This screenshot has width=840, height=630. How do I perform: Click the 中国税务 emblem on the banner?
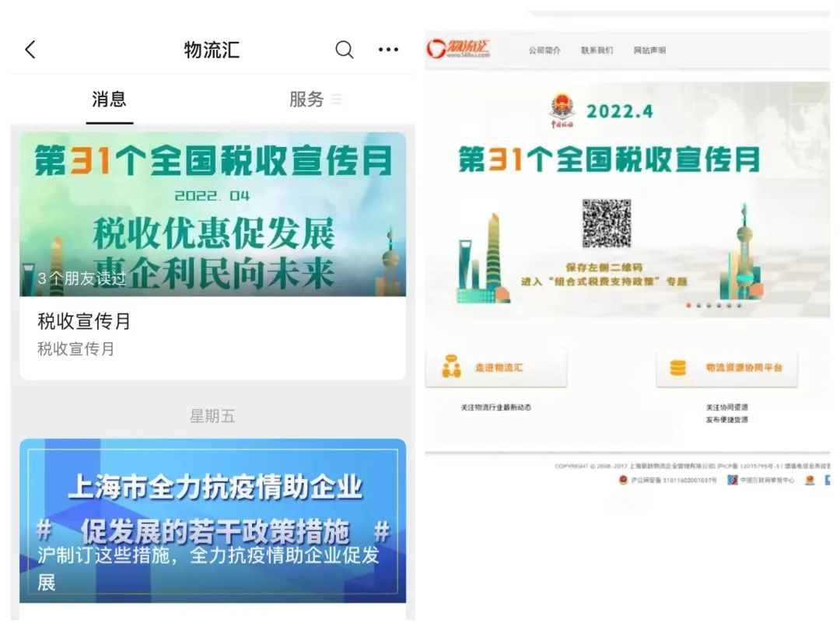pyautogui.click(x=562, y=110)
